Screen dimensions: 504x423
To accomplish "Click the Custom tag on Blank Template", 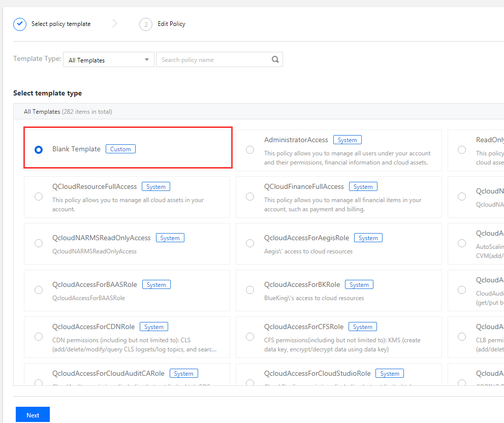I will pos(120,149).
